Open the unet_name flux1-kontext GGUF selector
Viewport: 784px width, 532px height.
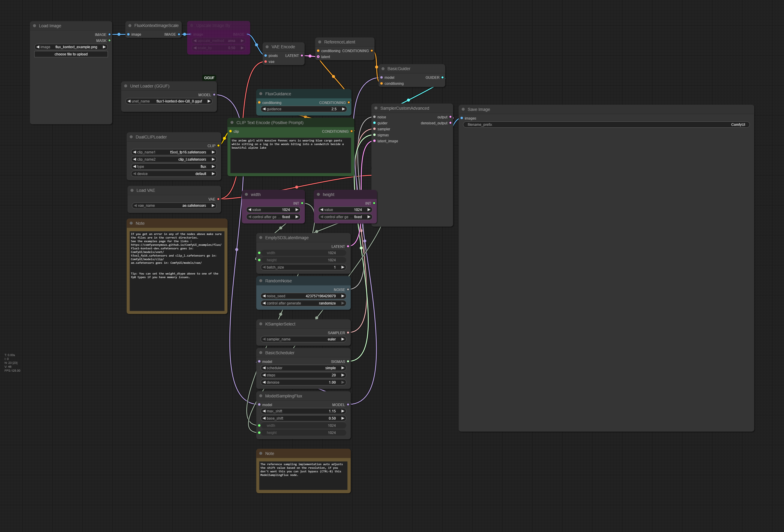pyautogui.click(x=169, y=101)
